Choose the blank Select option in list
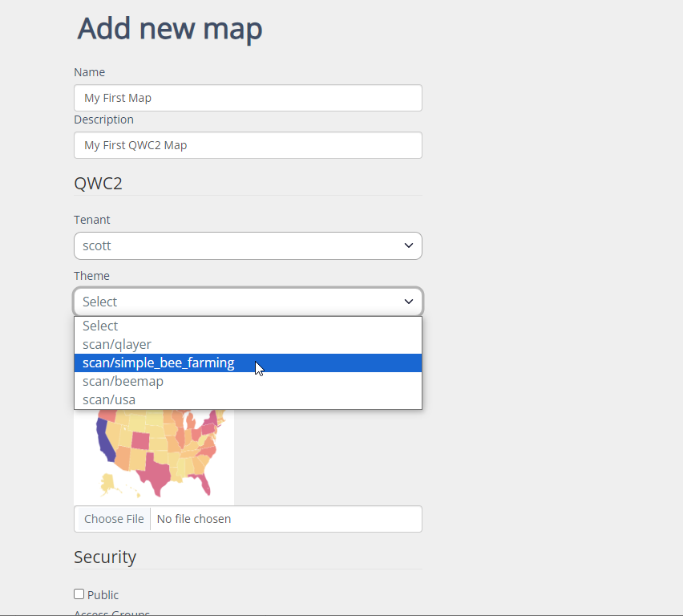 click(100, 326)
